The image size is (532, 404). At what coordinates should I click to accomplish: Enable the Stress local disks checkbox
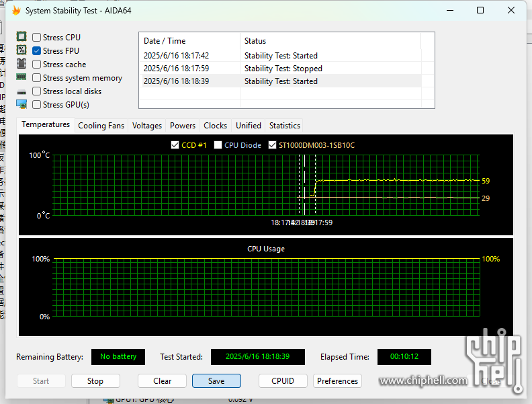point(37,91)
